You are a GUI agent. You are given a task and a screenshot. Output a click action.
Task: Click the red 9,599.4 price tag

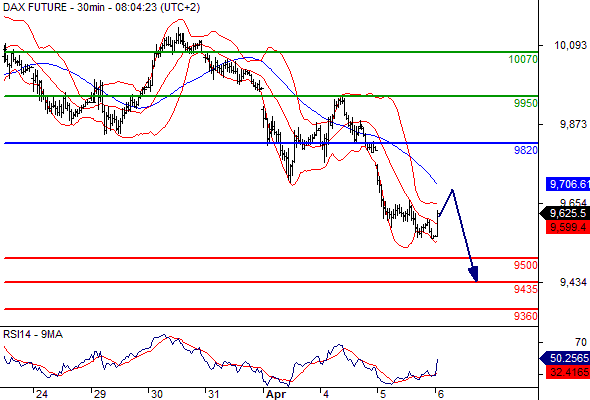point(568,227)
